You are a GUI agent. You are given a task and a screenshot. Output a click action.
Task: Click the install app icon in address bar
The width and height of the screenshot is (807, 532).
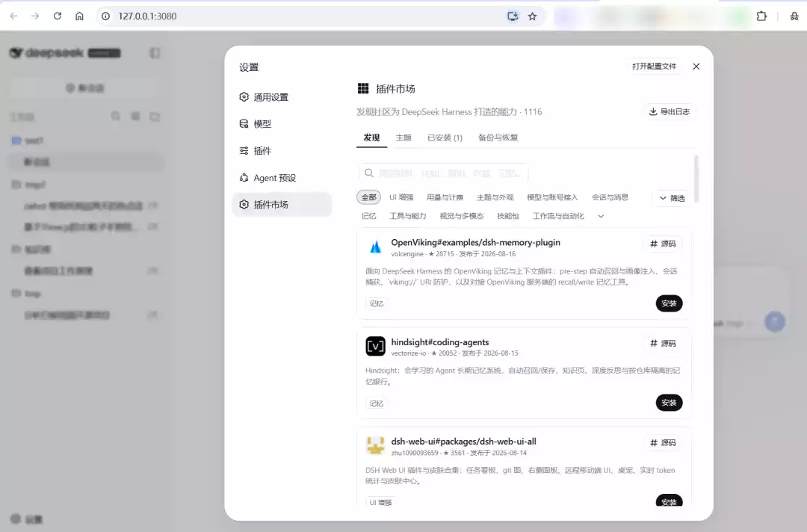click(513, 16)
